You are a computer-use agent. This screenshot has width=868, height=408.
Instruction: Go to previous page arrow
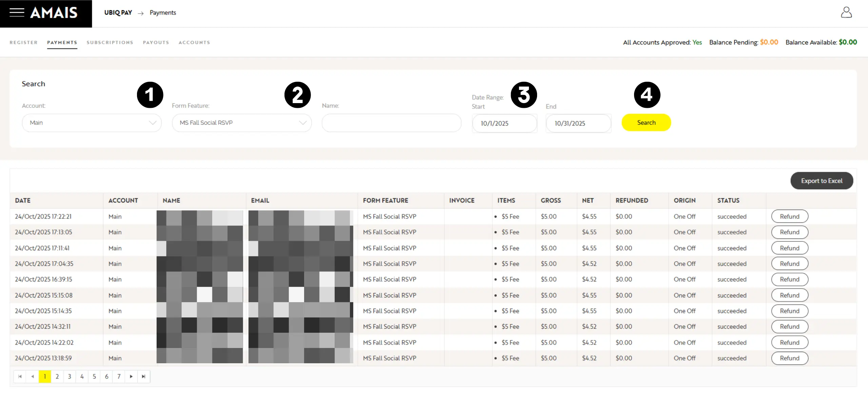pos(33,376)
